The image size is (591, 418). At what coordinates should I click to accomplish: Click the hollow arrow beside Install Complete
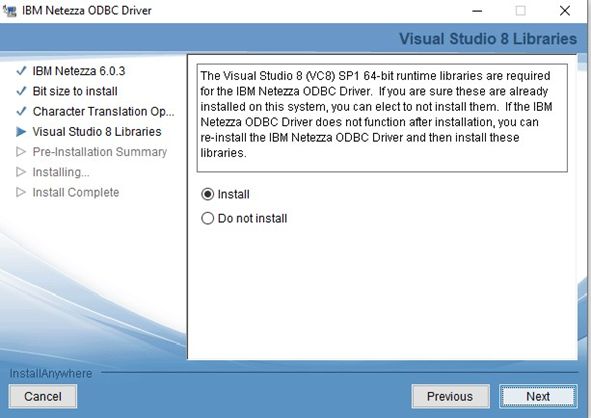(21, 193)
